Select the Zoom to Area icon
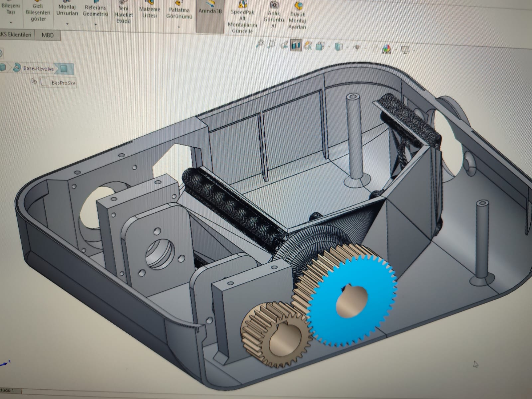 point(272,44)
